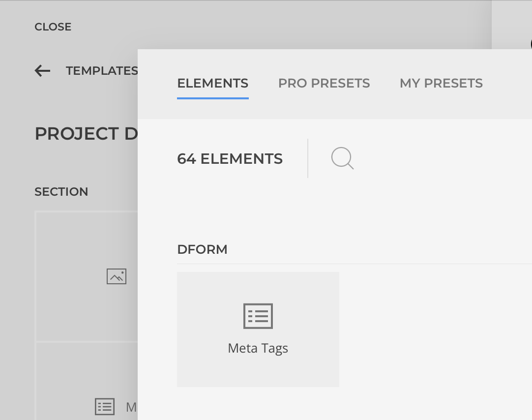532x420 pixels.
Task: Add the Meta Tags element by its label
Action: pos(258,348)
